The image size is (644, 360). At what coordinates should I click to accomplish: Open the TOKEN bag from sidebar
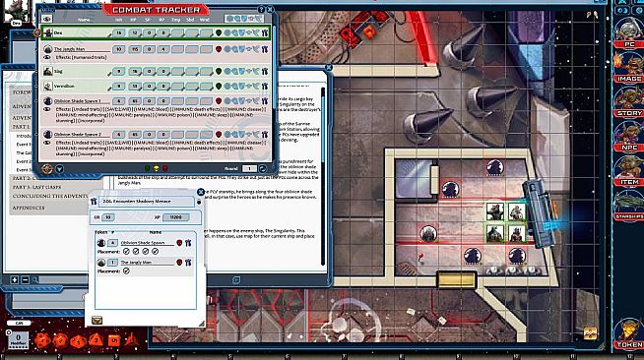click(x=629, y=334)
